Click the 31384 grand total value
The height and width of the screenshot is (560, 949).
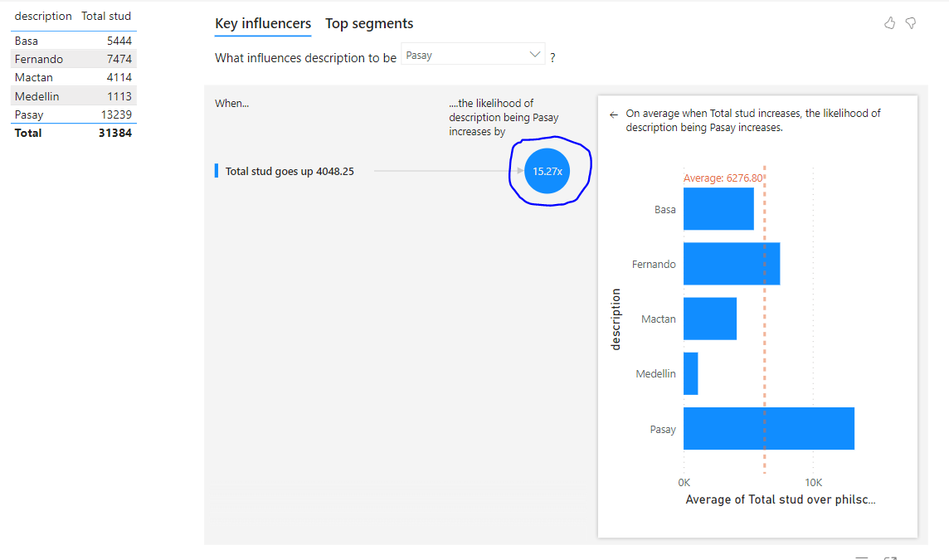tap(115, 133)
